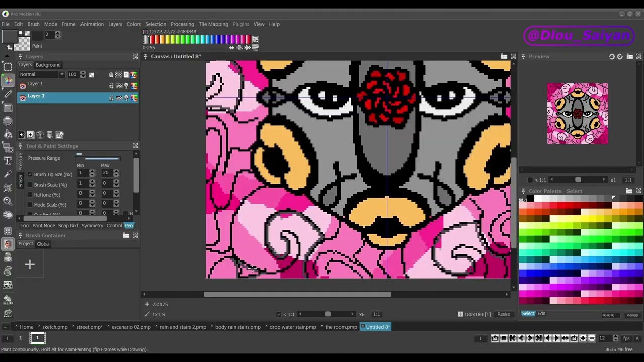This screenshot has width=644, height=362.
Task: Enable Halftone checkbox
Action: click(30, 195)
